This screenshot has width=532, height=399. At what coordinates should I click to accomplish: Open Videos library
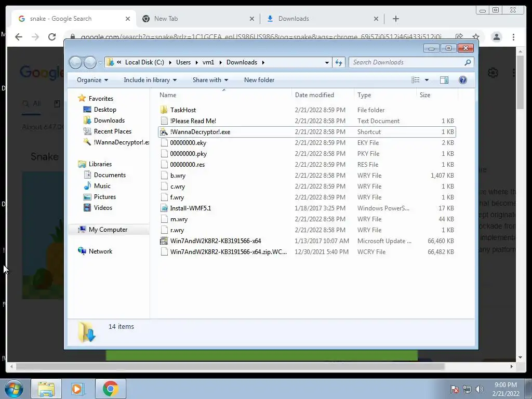[x=103, y=208]
